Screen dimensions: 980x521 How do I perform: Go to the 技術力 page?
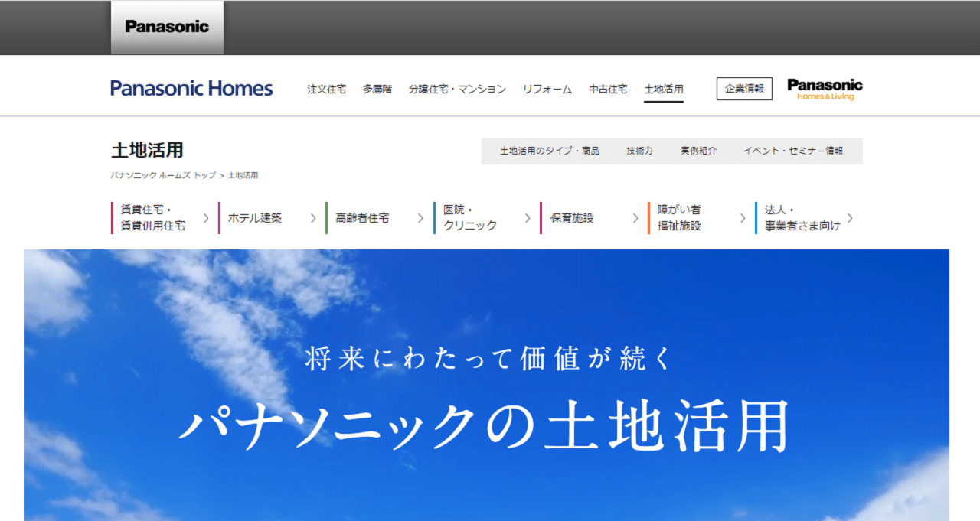point(640,151)
